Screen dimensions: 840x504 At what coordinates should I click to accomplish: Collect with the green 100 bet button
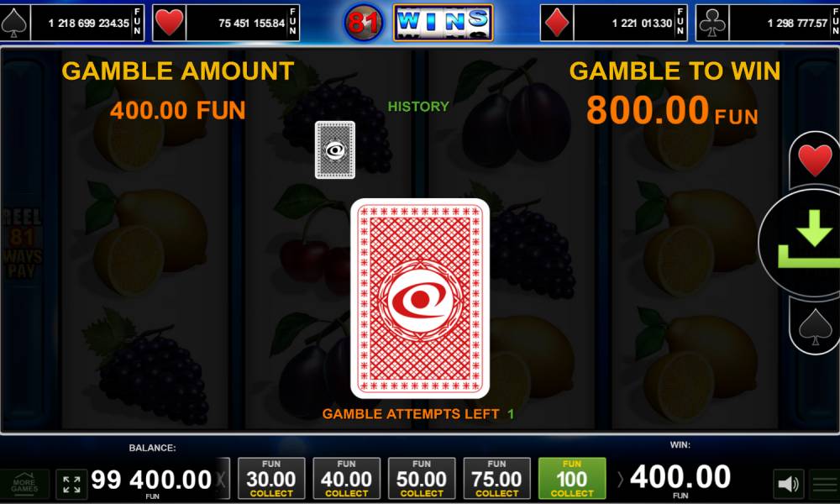pos(572,478)
